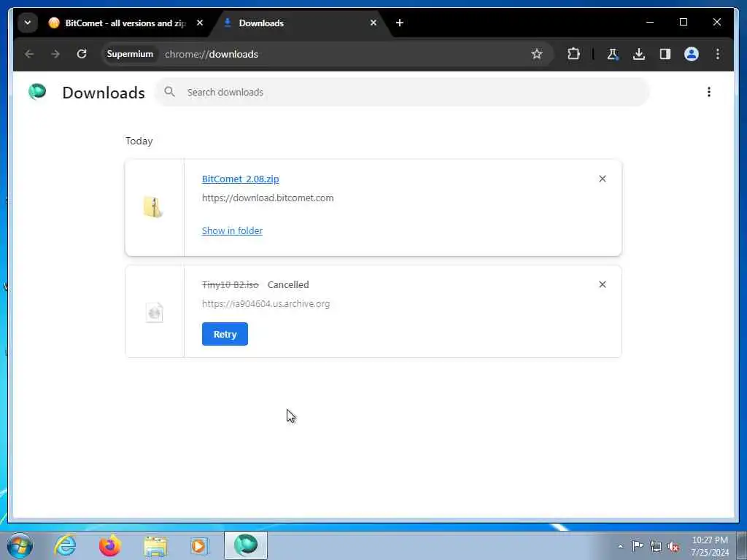Open Windows Explorer from taskbar
747x560 pixels.
(x=155, y=545)
